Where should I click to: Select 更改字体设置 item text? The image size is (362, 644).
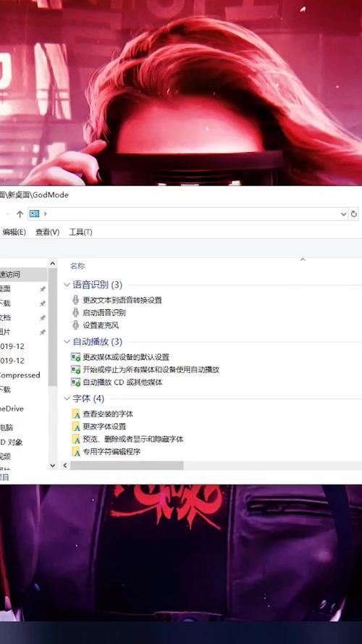click(104, 427)
